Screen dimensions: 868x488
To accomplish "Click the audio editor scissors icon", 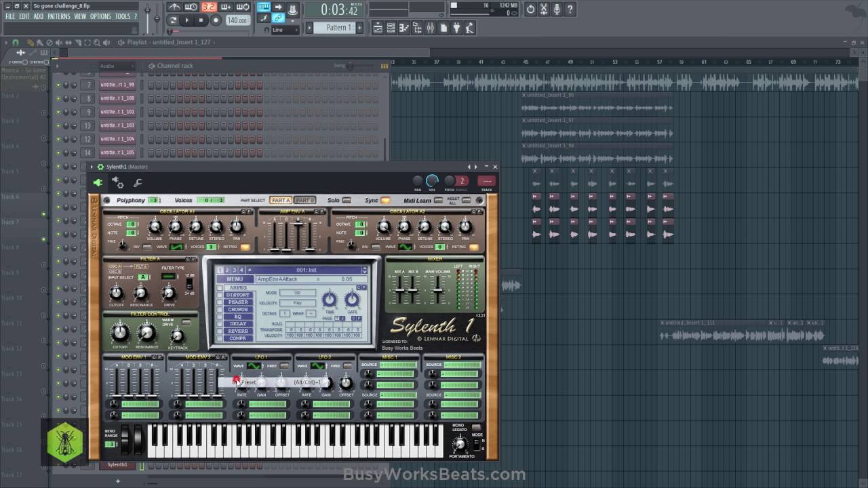I will coord(543,9).
